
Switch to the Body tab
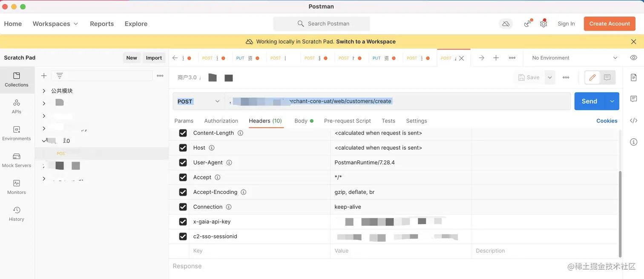tap(304, 121)
